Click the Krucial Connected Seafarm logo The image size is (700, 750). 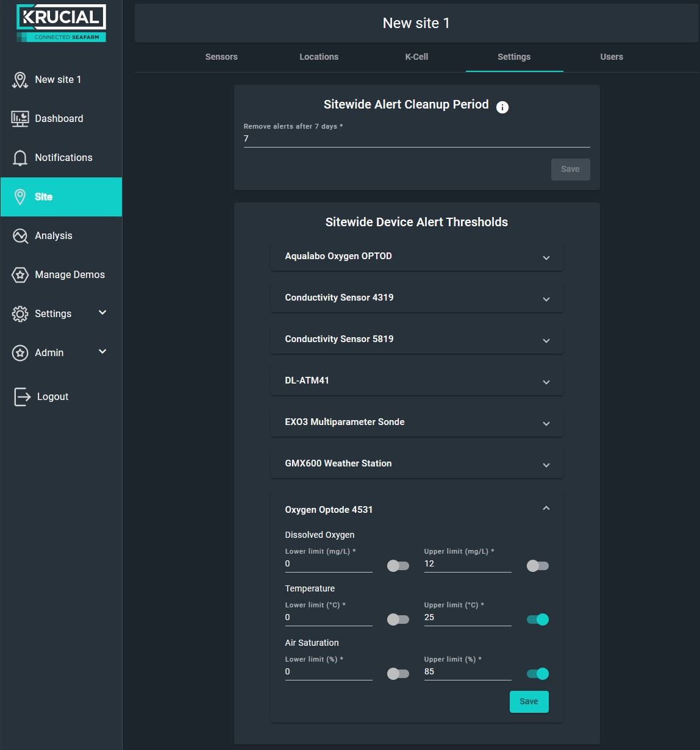pos(61,23)
